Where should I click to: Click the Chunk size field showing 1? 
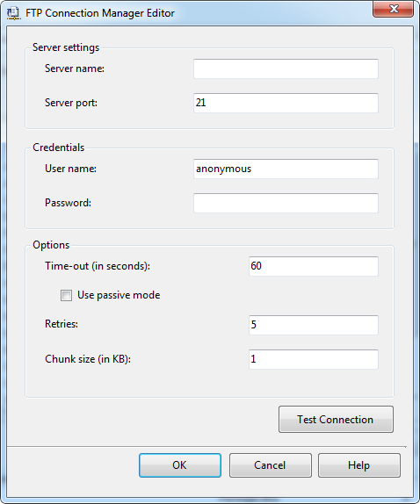pos(314,359)
